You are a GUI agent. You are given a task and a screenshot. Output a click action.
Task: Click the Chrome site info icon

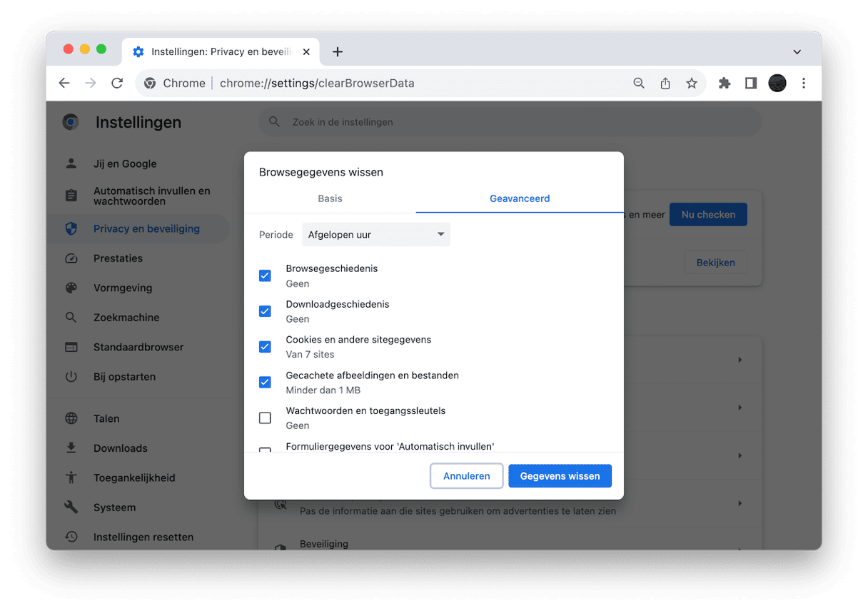coord(150,84)
